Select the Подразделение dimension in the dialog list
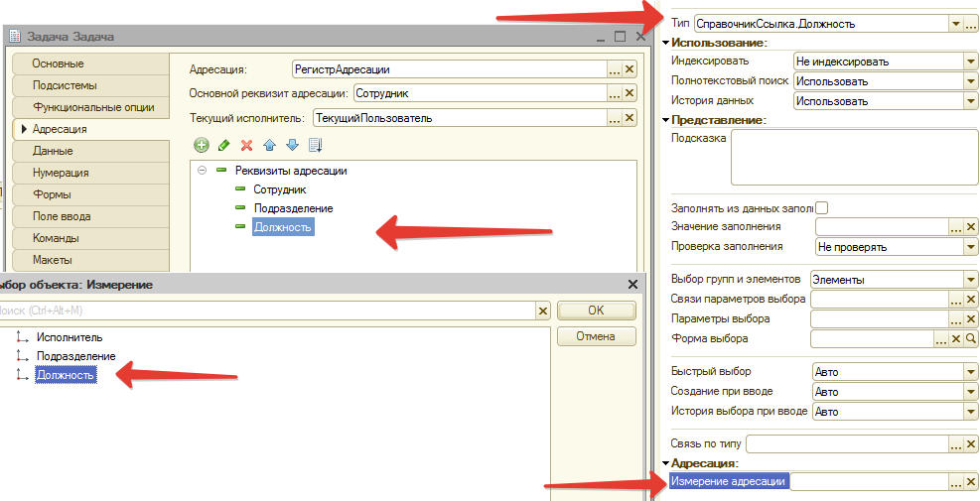 coord(76,356)
